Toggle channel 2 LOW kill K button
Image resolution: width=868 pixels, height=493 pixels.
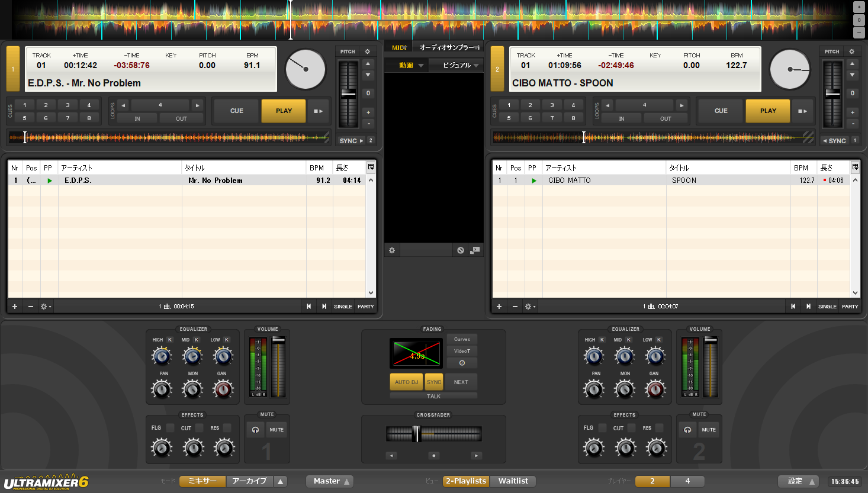658,340
